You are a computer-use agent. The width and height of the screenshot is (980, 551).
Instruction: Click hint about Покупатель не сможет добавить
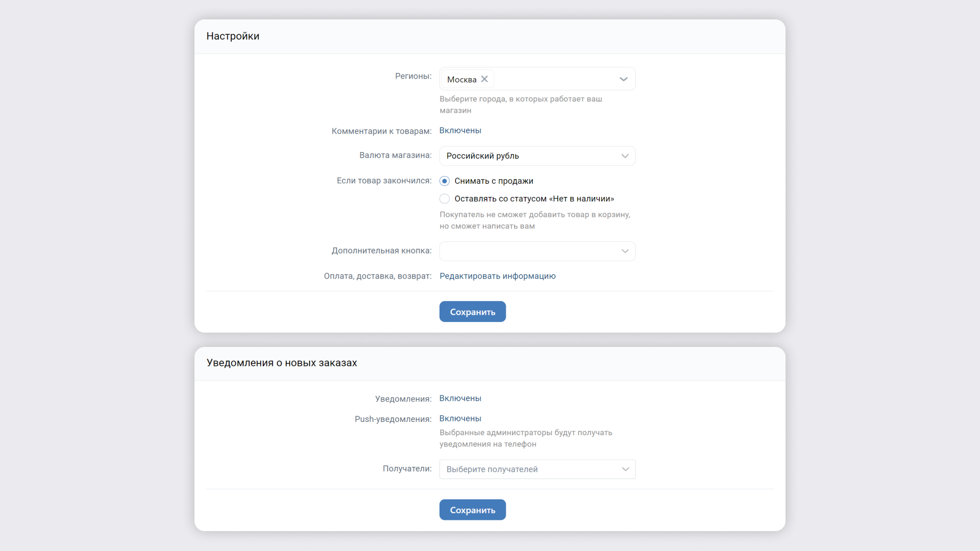534,220
